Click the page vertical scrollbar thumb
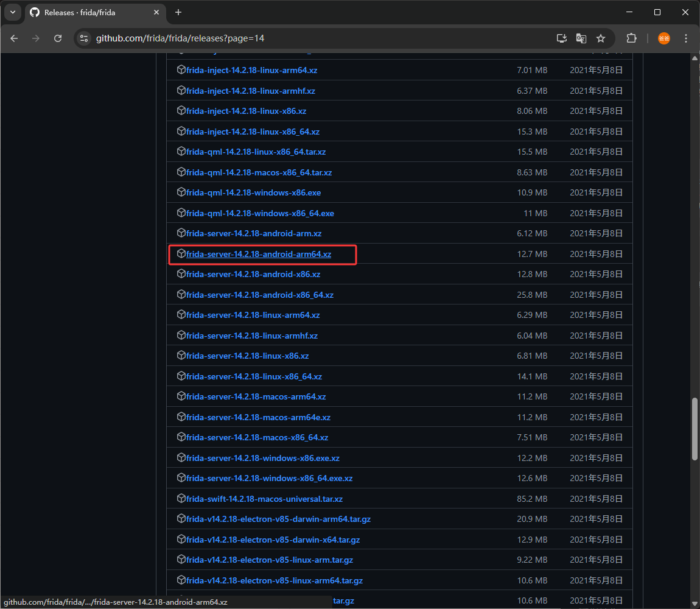Image resolution: width=700 pixels, height=609 pixels. click(x=695, y=429)
